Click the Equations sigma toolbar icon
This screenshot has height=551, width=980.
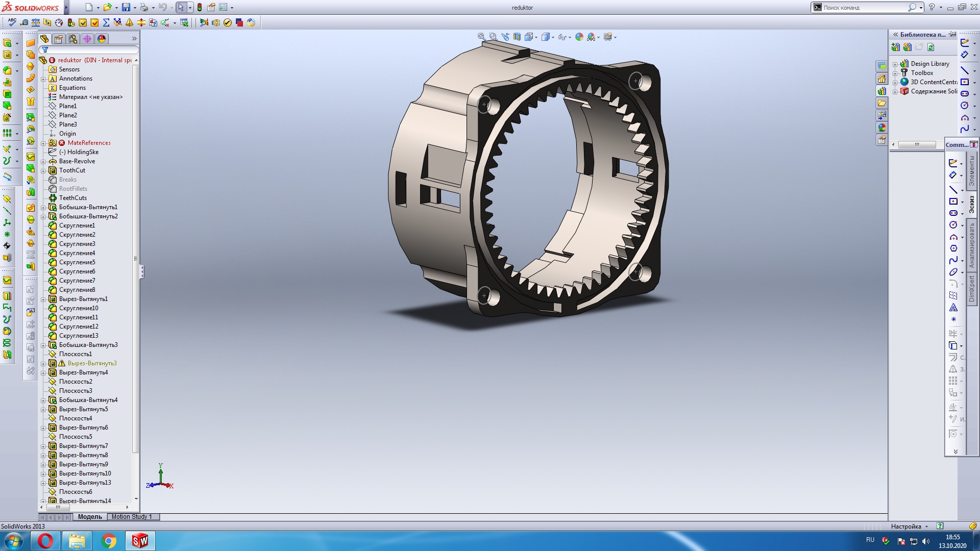pos(106,22)
